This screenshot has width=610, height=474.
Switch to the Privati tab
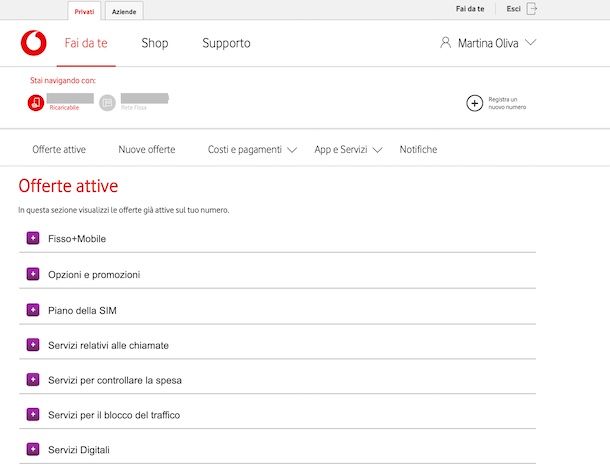(x=84, y=11)
